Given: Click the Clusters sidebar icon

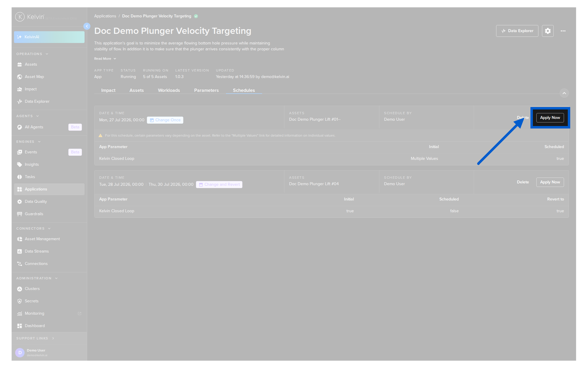Looking at the screenshot, I should tap(20, 289).
